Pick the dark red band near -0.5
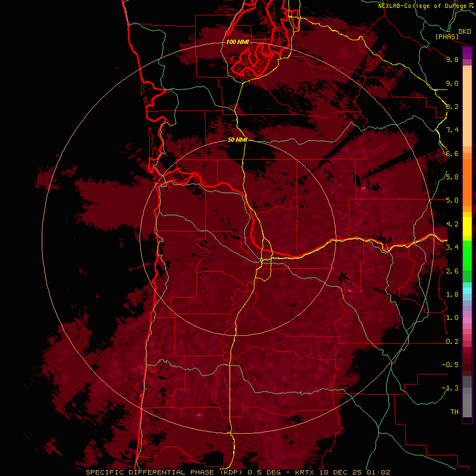This screenshot has width=476, height=476. [x=467, y=364]
